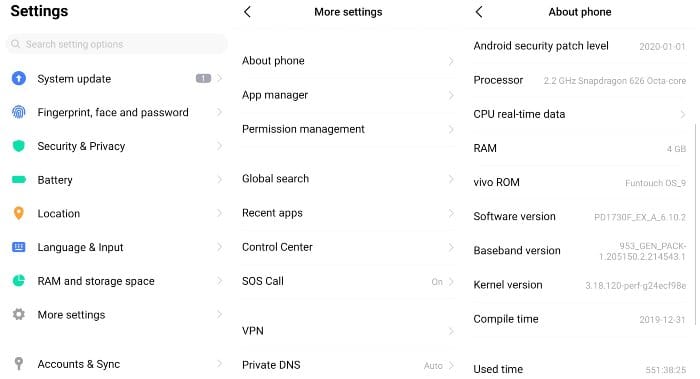Expand CPU real-time data chevron
This screenshot has width=700, height=379.
[x=683, y=114]
